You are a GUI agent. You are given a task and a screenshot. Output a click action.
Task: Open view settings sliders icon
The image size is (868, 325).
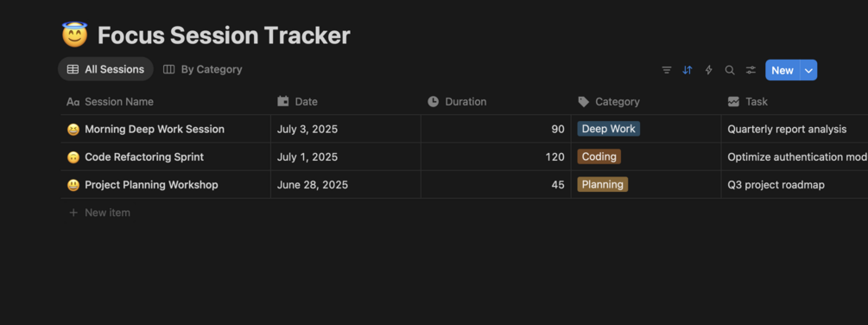pos(751,70)
